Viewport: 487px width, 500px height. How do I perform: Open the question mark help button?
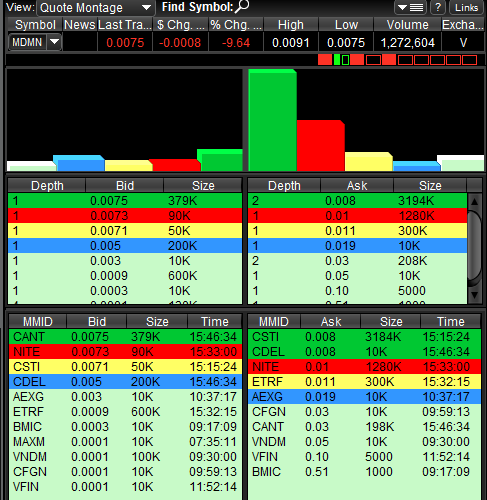438,7
